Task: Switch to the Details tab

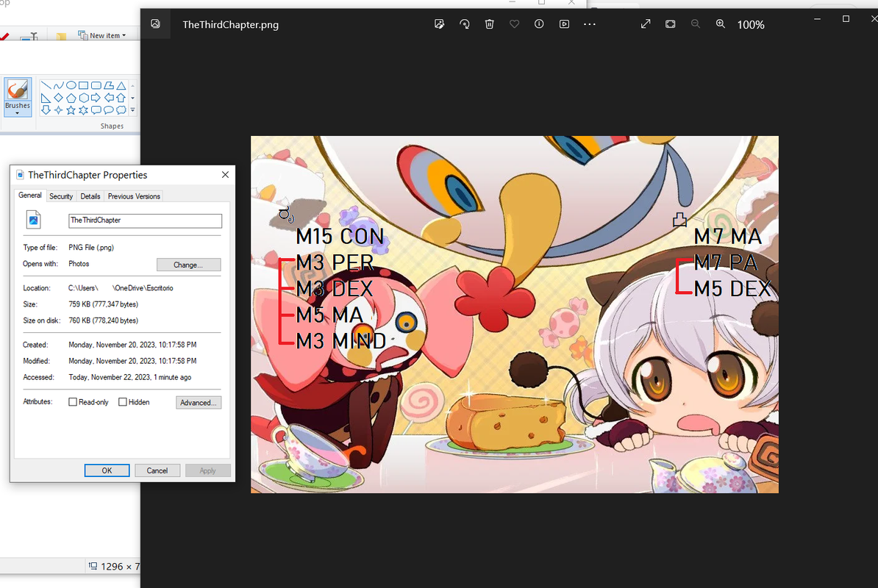Action: [x=90, y=196]
